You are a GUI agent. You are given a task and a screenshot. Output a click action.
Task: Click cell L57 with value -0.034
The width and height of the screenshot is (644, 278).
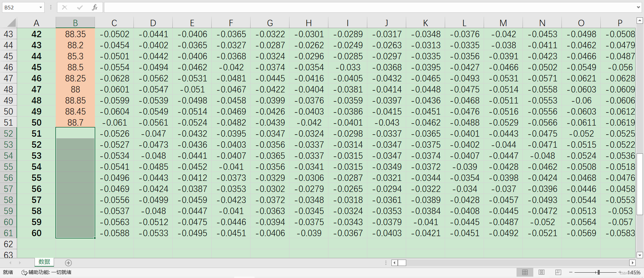(464, 189)
